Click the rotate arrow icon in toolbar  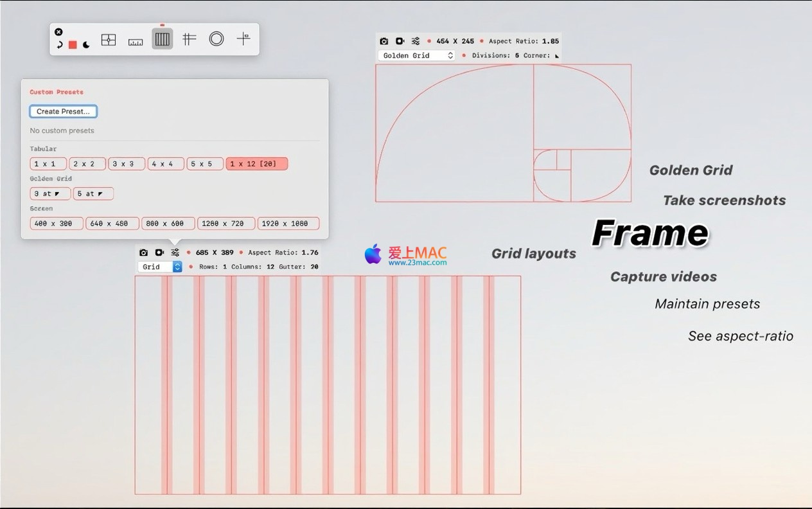[x=59, y=45]
